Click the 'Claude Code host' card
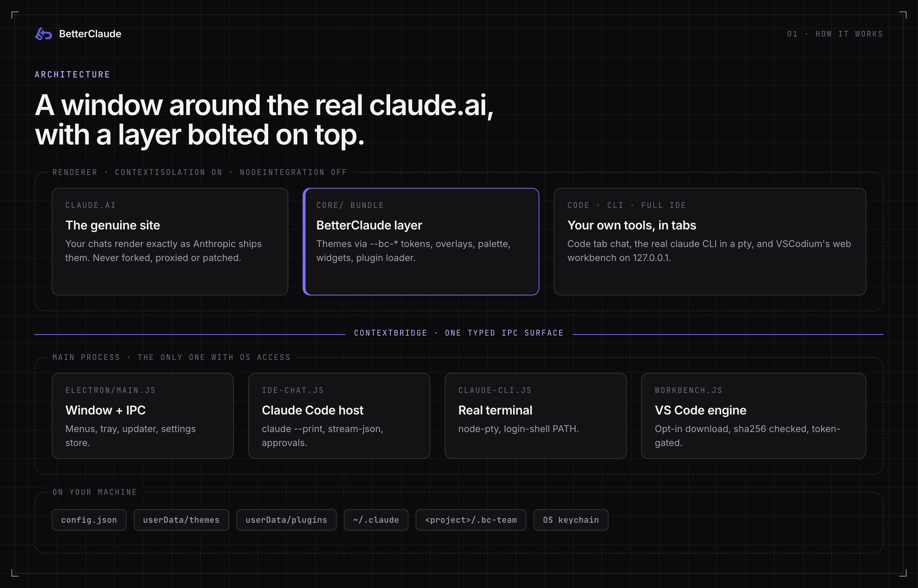This screenshot has width=918, height=588. pyautogui.click(x=339, y=416)
